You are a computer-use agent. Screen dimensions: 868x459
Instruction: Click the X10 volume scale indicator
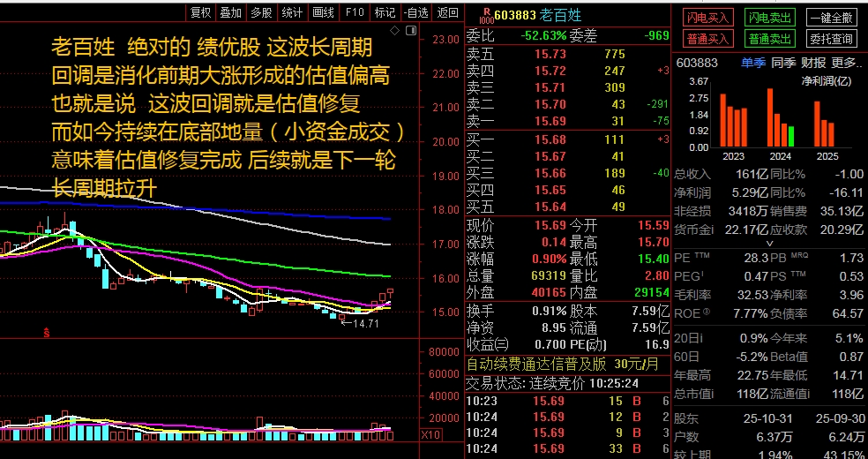(x=431, y=434)
